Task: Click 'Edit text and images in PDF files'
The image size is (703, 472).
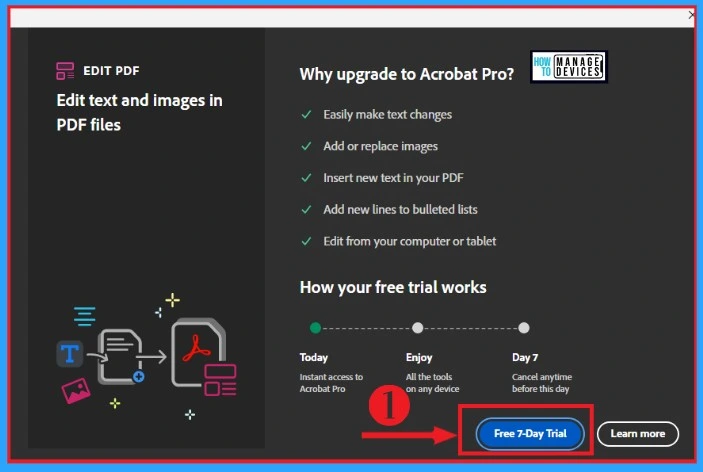Action: [139, 113]
